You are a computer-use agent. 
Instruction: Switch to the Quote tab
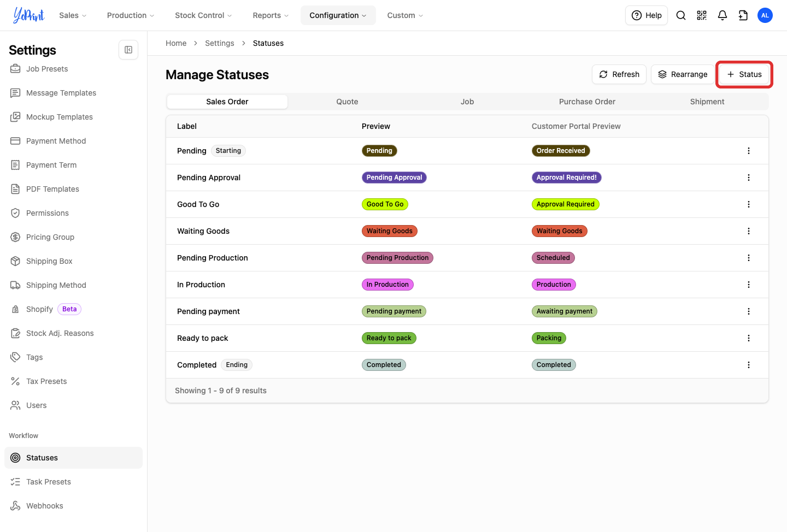[x=347, y=102]
